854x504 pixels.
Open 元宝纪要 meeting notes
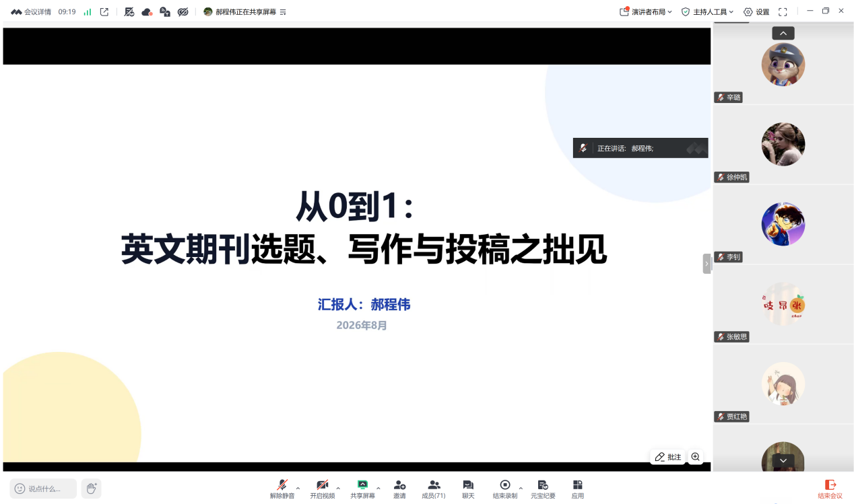543,489
